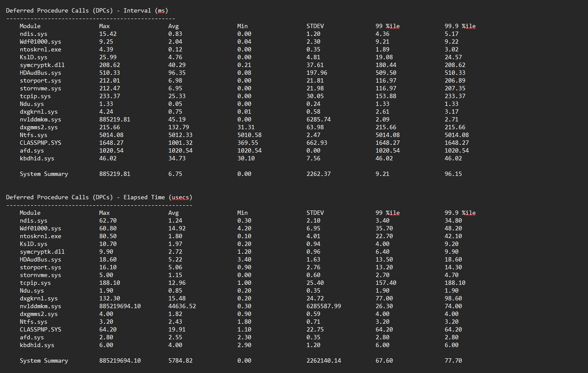Click the Max column header in Interval table

coord(104,26)
